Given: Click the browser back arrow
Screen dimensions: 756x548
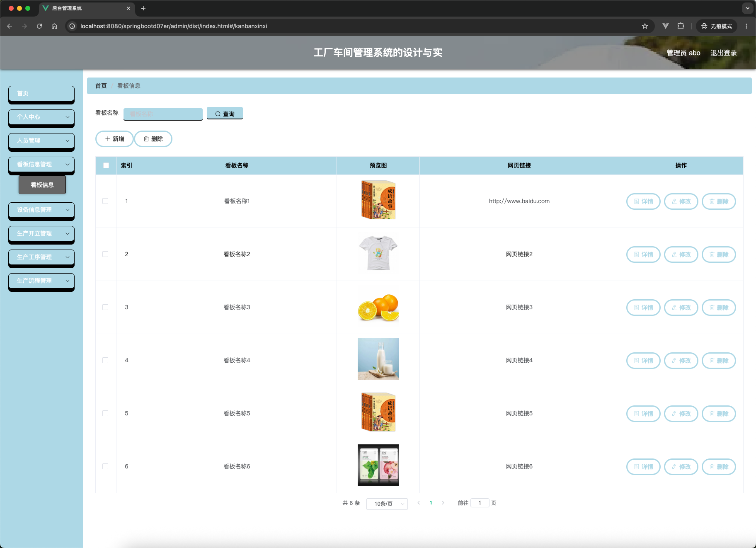Looking at the screenshot, I should click(10, 26).
